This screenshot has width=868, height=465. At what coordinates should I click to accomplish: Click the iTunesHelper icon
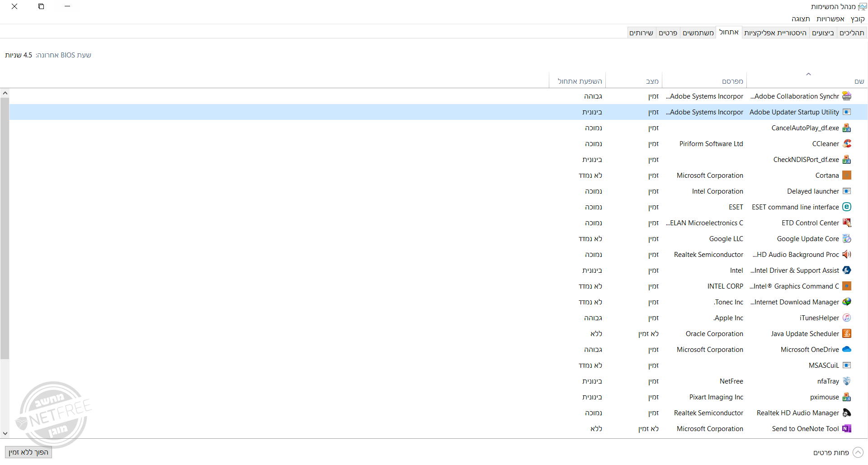[847, 318]
